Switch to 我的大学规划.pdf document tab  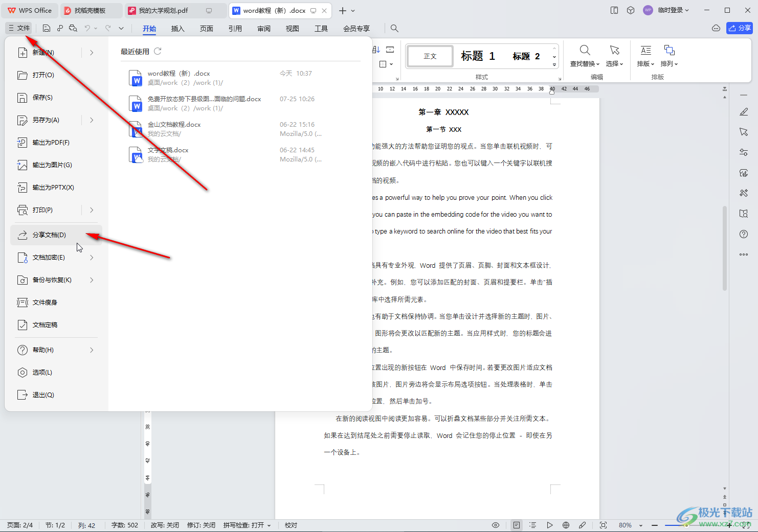pyautogui.click(x=176, y=10)
